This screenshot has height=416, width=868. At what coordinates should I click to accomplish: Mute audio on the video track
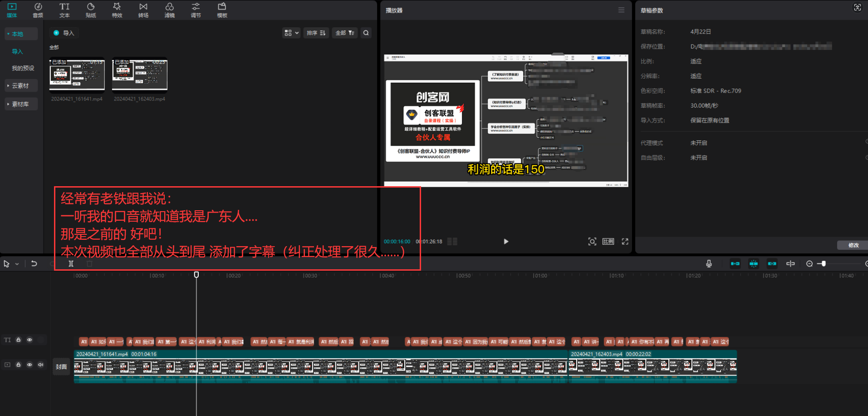point(40,365)
